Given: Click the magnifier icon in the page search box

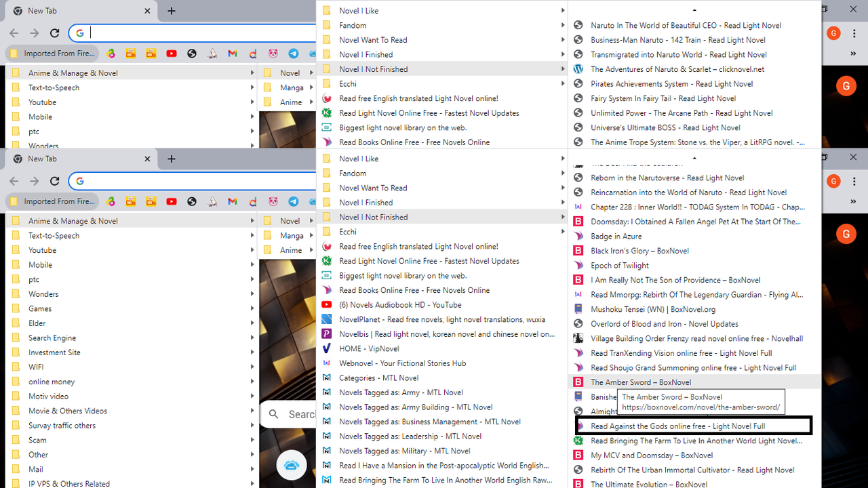Looking at the screenshot, I should [274, 414].
